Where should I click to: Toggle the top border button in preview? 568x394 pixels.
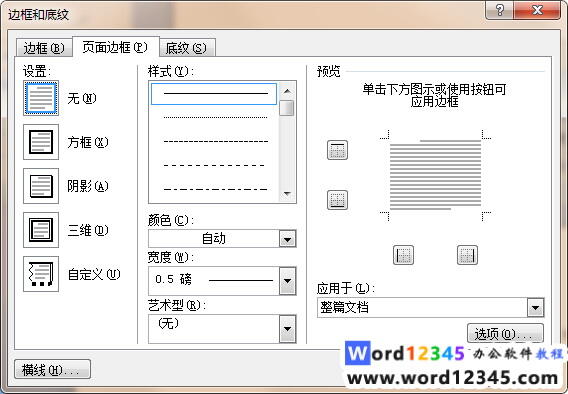pos(337,150)
